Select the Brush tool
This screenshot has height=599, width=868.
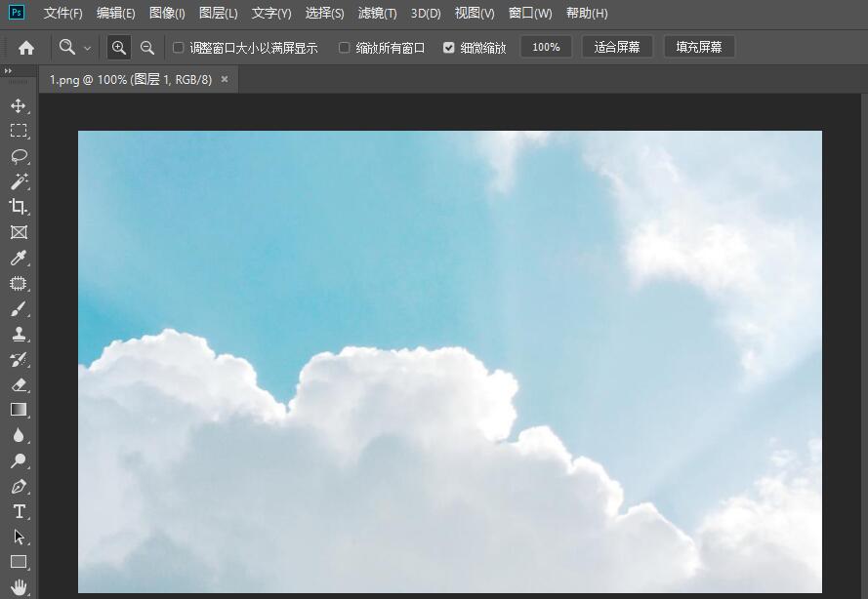(x=19, y=309)
